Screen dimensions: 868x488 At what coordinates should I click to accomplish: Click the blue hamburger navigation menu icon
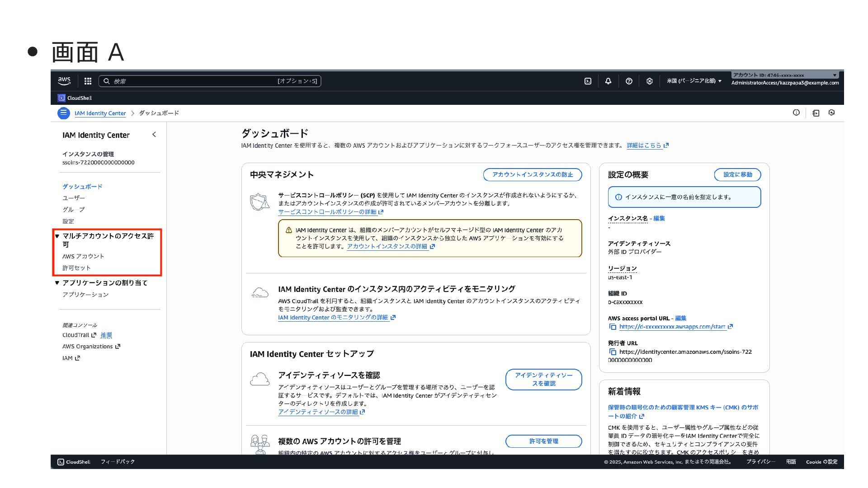63,113
